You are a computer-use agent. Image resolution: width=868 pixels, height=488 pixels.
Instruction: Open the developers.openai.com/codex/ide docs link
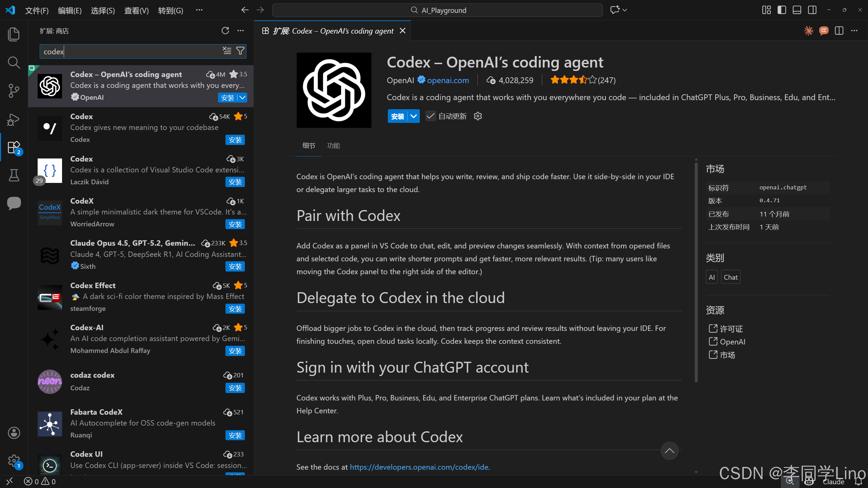click(419, 467)
